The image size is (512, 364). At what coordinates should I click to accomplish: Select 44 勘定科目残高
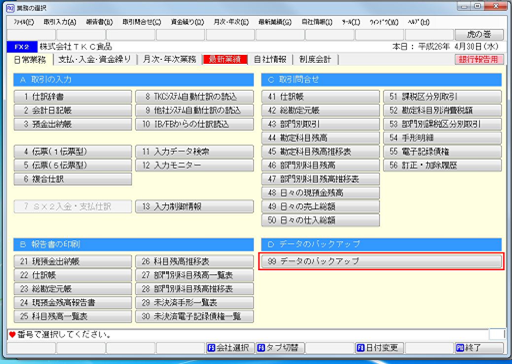point(321,138)
